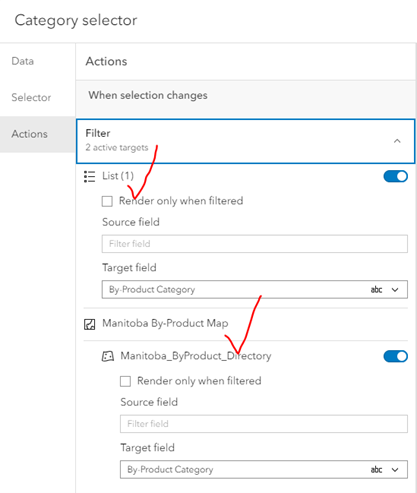
Task: Click the When selection changes heading
Action: click(148, 95)
